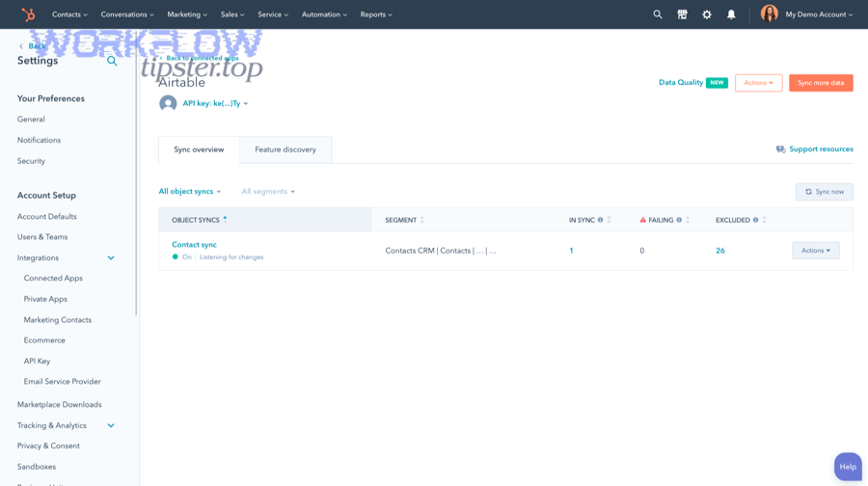Image resolution: width=868 pixels, height=486 pixels.
Task: Open the Conversations menu
Action: [x=127, y=14]
